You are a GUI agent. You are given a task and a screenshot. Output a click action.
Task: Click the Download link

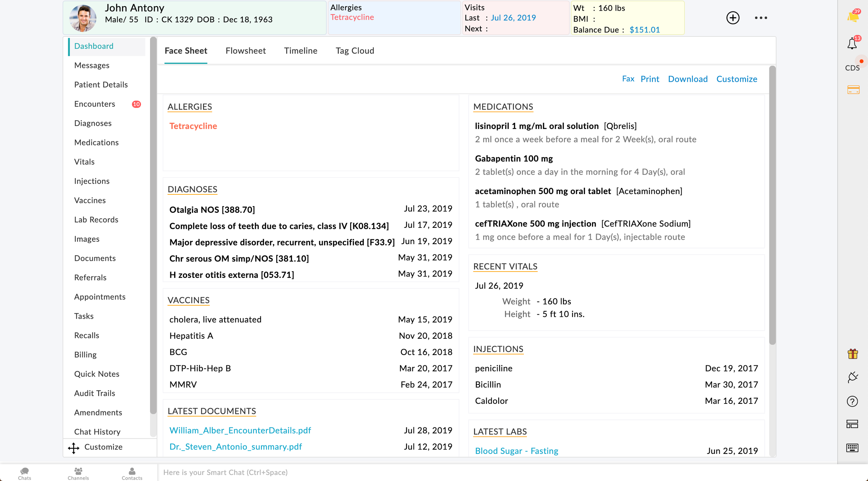[x=687, y=79]
